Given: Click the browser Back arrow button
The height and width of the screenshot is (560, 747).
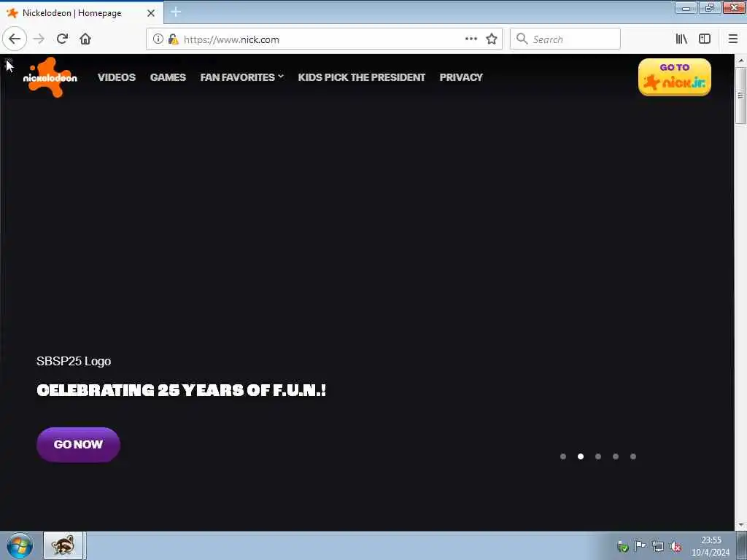Looking at the screenshot, I should (15, 39).
